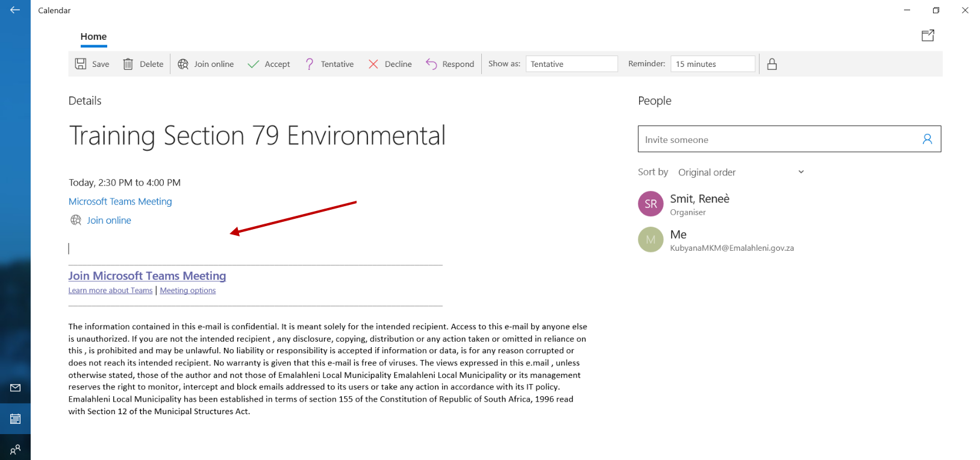Minimize the Calendar window
The width and height of the screenshot is (980, 460).
tap(907, 10)
